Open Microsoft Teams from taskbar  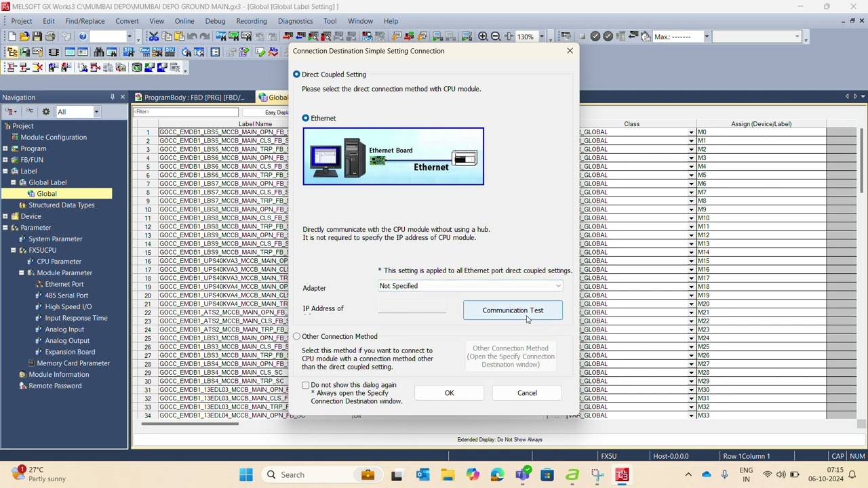(522, 474)
